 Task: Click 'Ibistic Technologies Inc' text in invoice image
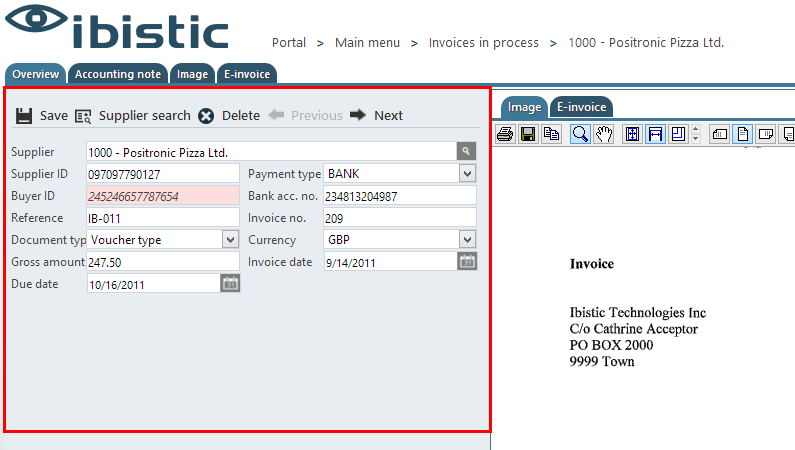coord(638,312)
